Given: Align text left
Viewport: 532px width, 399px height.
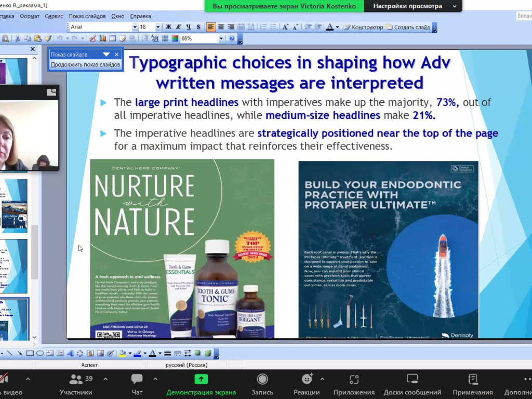Looking at the screenshot, I should tap(211, 27).
